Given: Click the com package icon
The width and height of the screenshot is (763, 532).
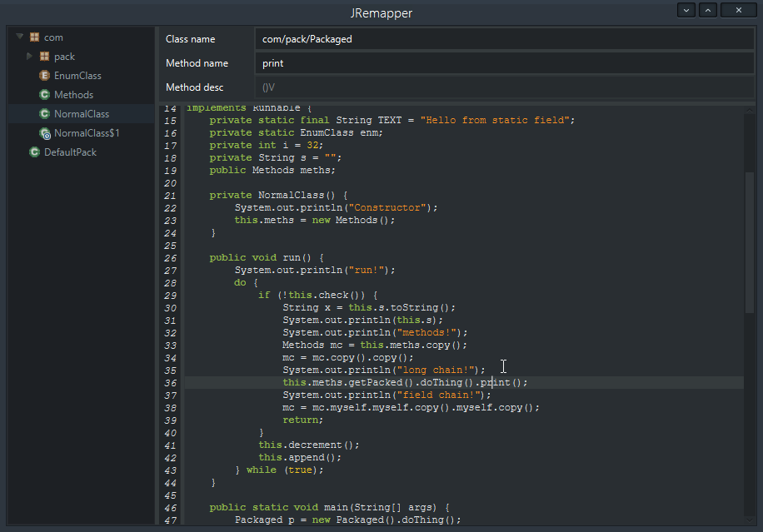Looking at the screenshot, I should (34, 37).
